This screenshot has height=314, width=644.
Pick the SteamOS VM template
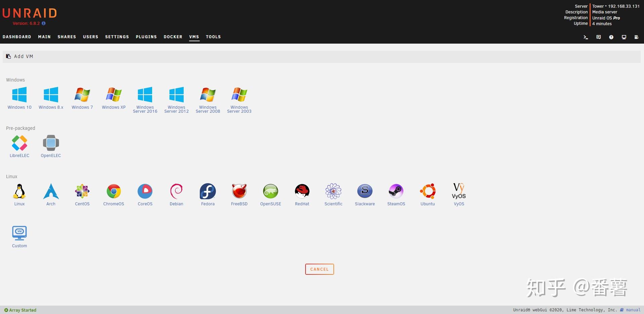coord(396,194)
